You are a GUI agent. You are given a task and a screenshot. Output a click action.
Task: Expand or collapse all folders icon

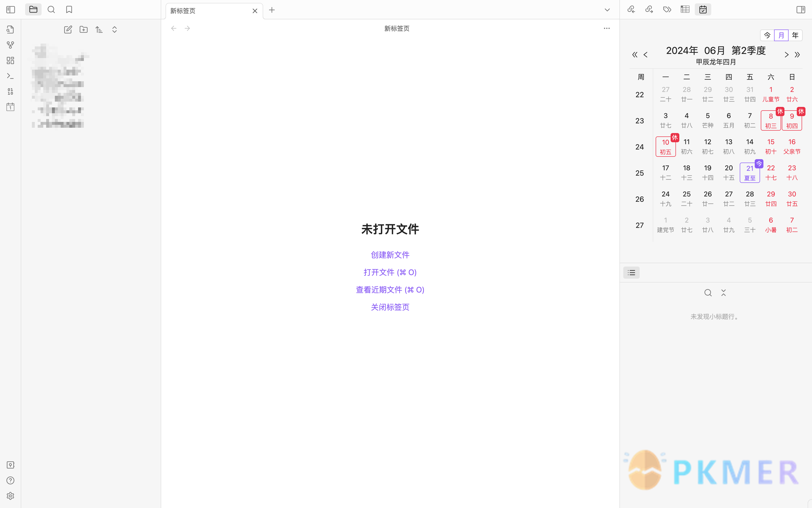114,30
